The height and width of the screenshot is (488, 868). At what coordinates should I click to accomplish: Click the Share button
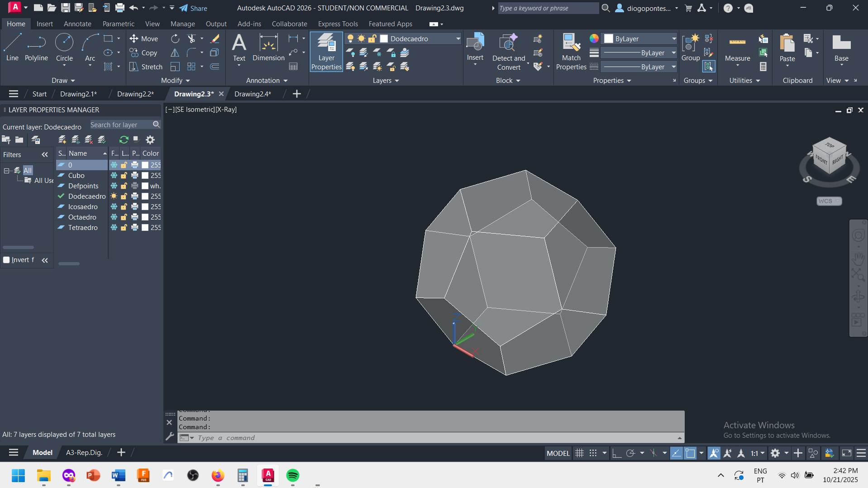193,8
